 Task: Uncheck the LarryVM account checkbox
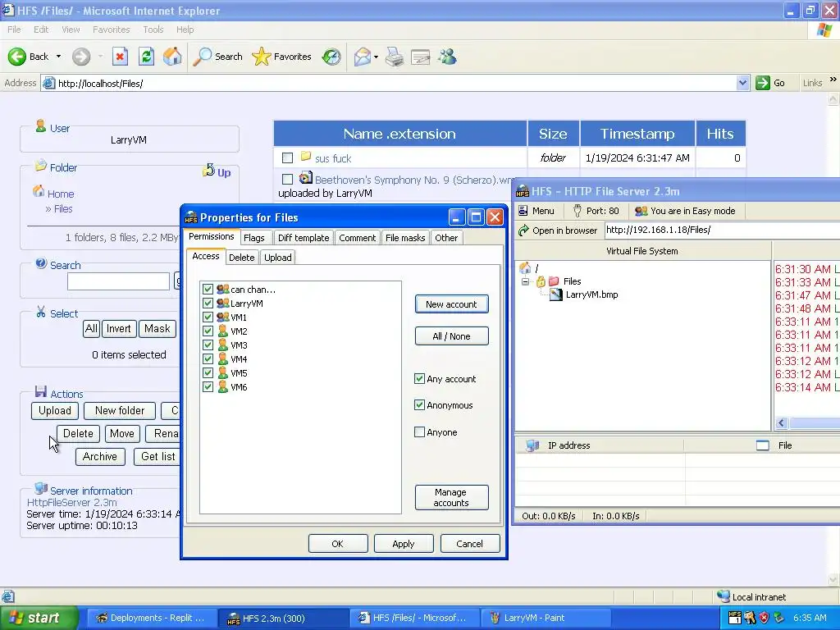[208, 304]
